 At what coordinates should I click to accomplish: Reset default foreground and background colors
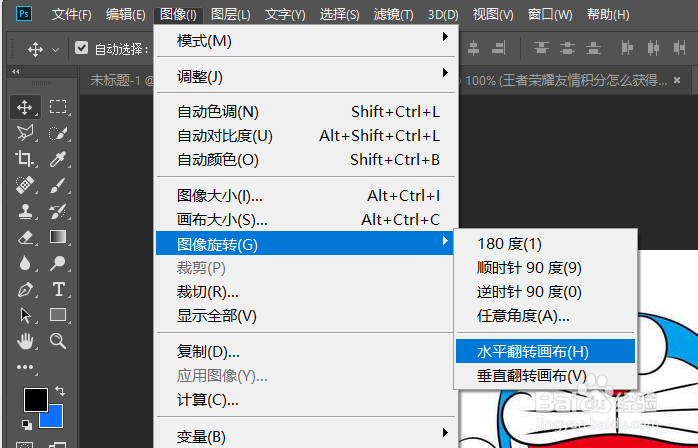point(27,424)
